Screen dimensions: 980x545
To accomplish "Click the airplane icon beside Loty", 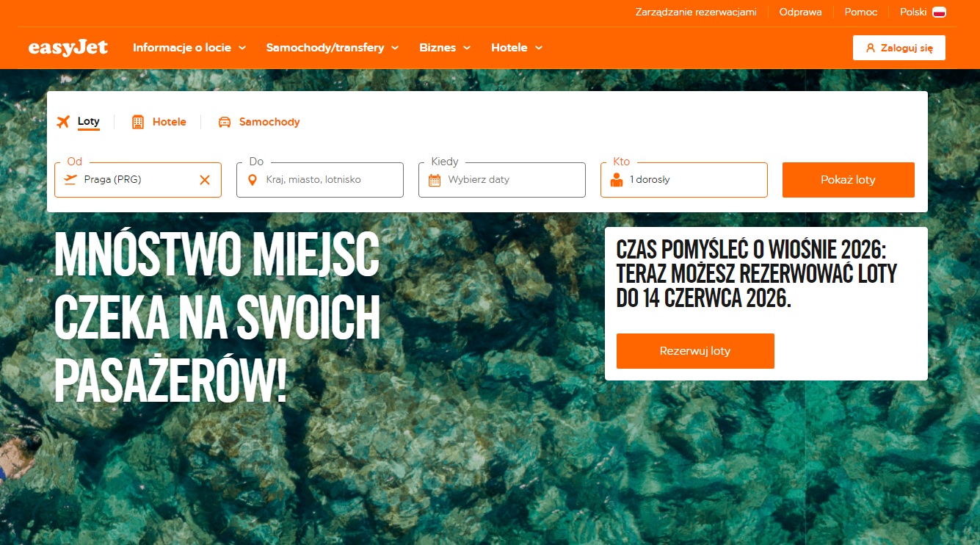I will point(63,122).
